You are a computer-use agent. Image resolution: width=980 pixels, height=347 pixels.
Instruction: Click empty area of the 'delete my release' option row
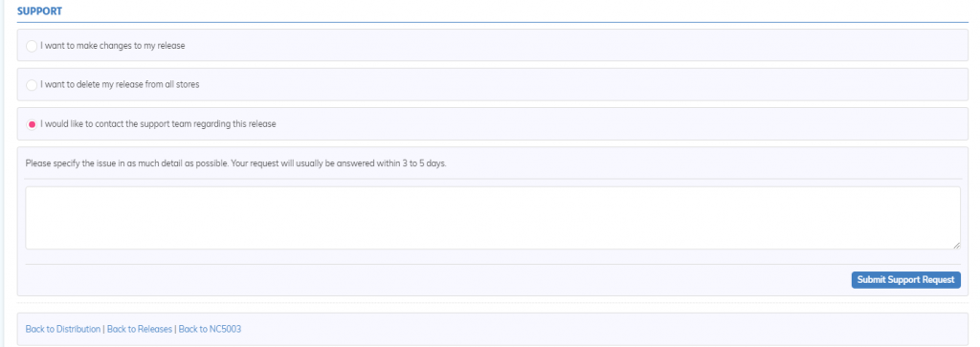[x=581, y=84]
